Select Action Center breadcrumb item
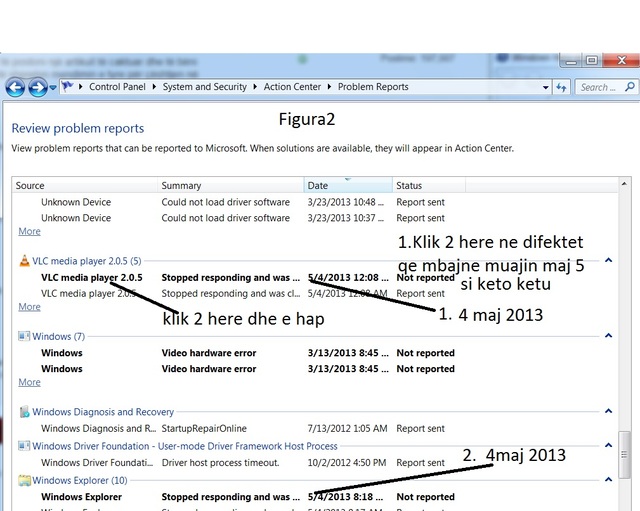This screenshot has height=511, width=640. [x=292, y=87]
